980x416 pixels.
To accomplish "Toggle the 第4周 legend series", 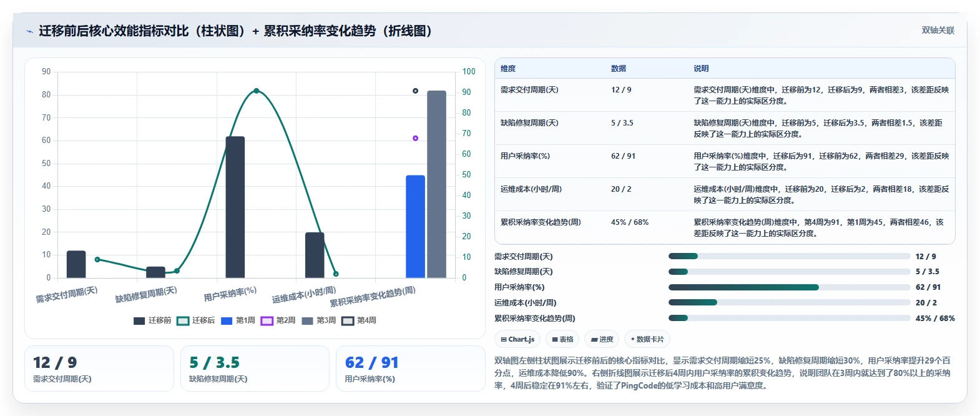I will point(359,320).
